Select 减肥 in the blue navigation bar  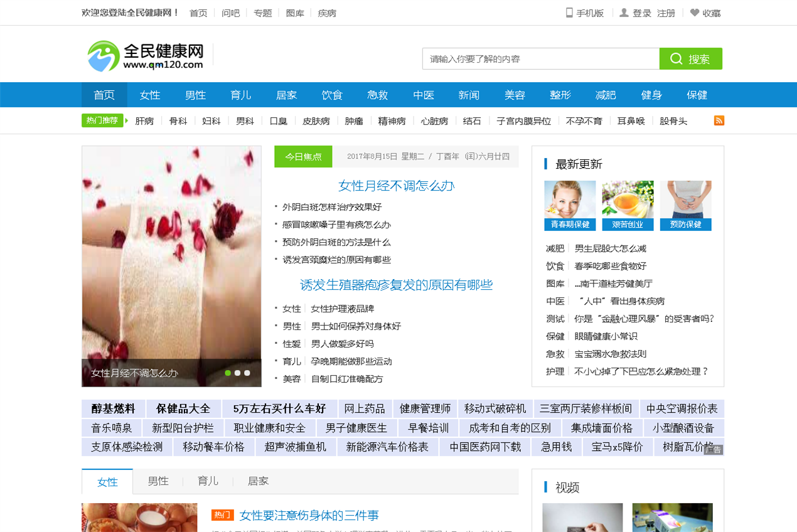(606, 95)
